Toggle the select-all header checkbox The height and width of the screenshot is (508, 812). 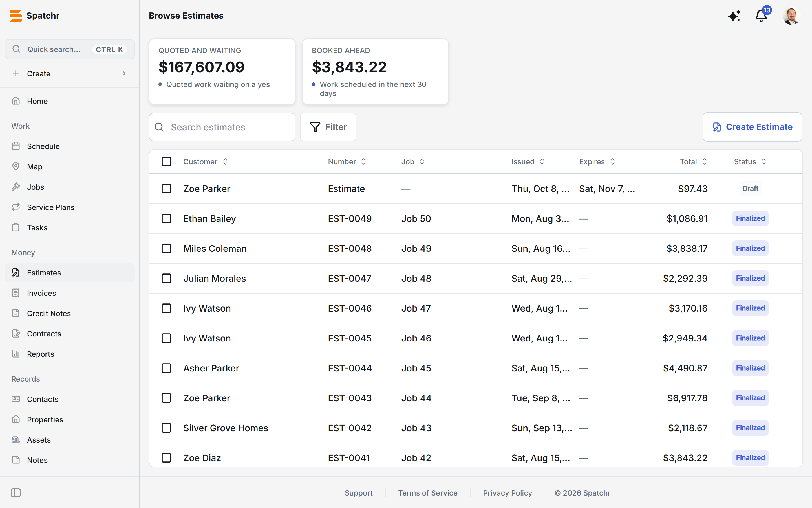click(x=166, y=162)
